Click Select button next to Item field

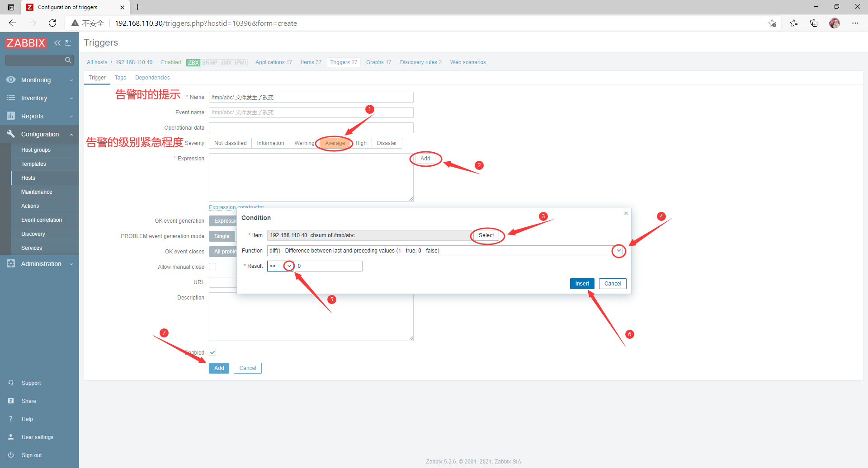click(x=486, y=235)
